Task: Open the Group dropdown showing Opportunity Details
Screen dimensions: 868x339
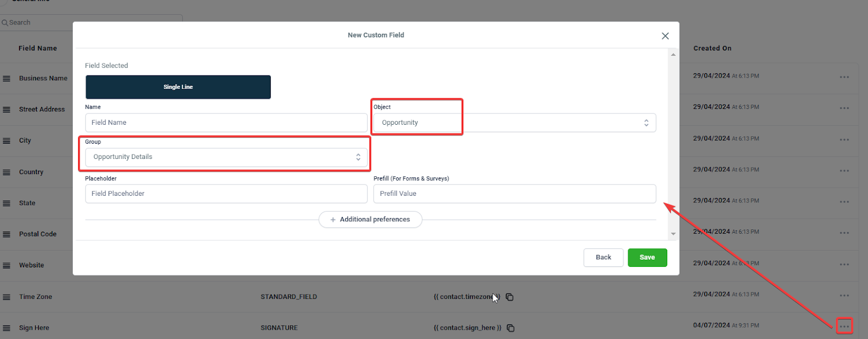Action: click(x=226, y=157)
